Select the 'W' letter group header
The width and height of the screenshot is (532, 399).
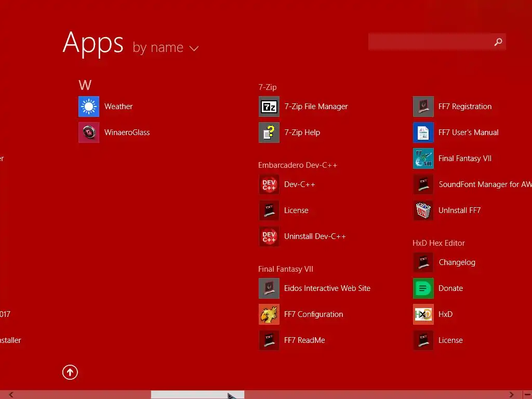tap(85, 85)
